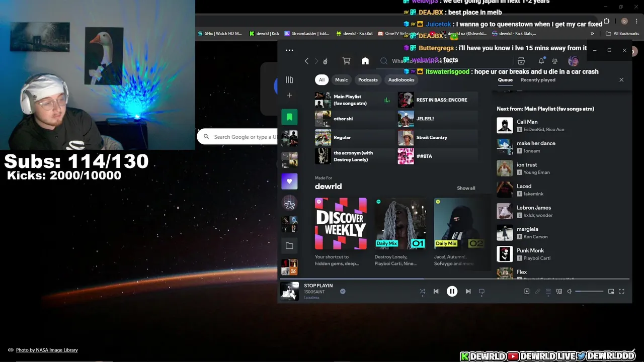644x362 pixels.
Task: Open Friend Activity icon
Action: click(x=554, y=61)
